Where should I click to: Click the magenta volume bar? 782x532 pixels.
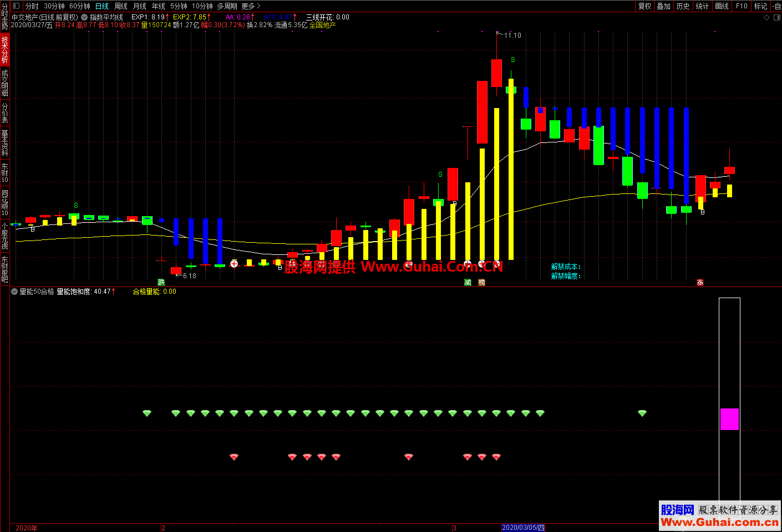[729, 419]
